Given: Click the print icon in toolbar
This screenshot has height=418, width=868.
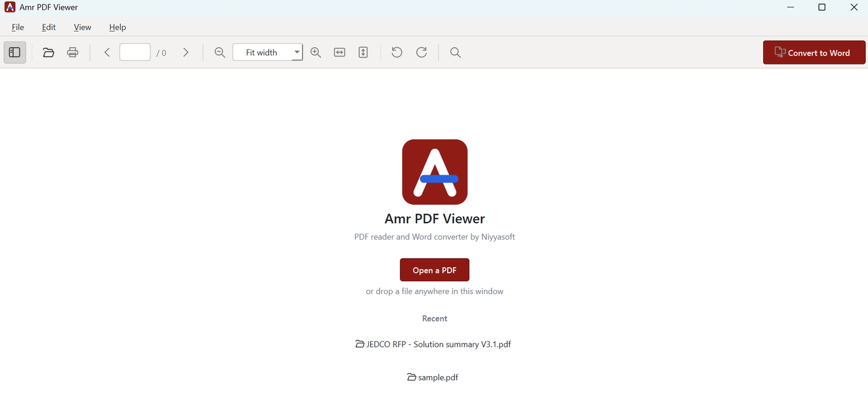Looking at the screenshot, I should (x=73, y=53).
